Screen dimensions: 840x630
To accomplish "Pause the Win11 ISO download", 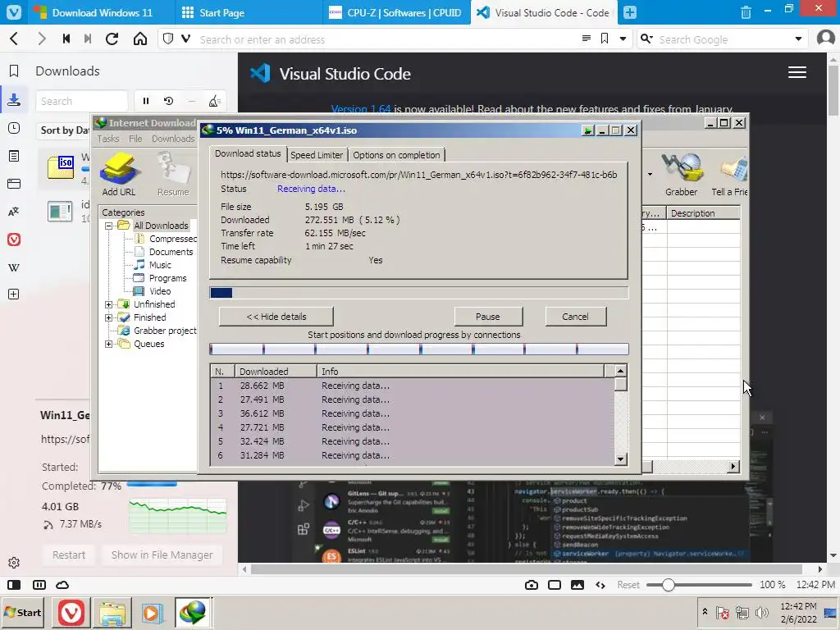I will coord(487,317).
